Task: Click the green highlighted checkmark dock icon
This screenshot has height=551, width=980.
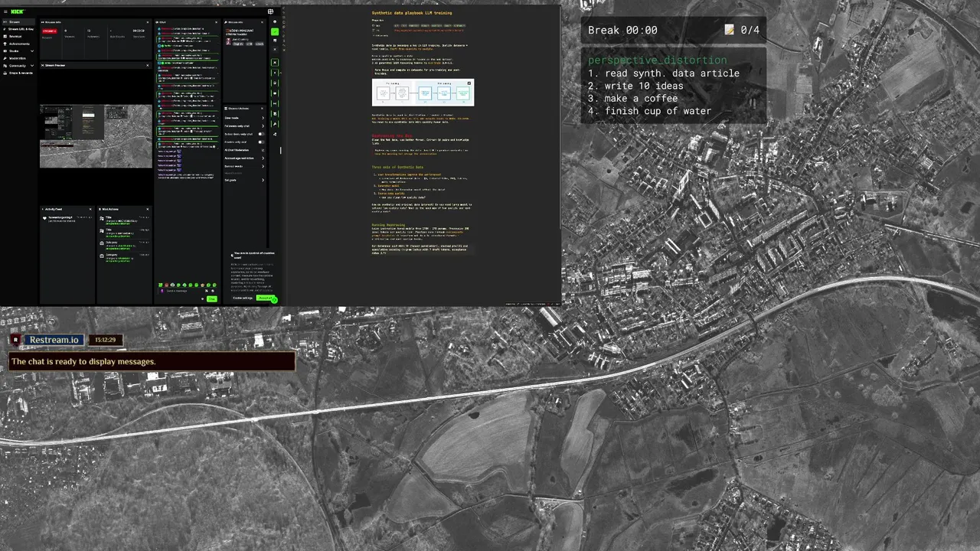Action: (x=275, y=31)
